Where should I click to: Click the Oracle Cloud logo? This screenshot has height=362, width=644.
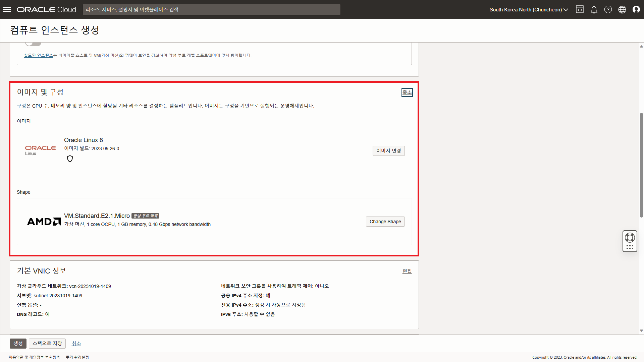click(46, 9)
